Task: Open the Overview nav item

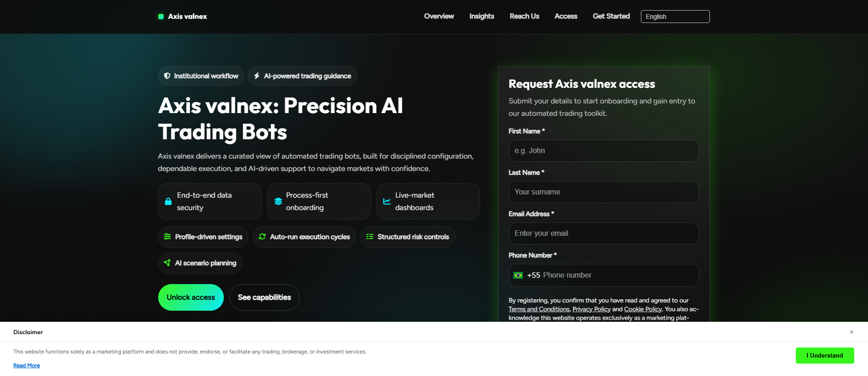Action: tap(439, 16)
